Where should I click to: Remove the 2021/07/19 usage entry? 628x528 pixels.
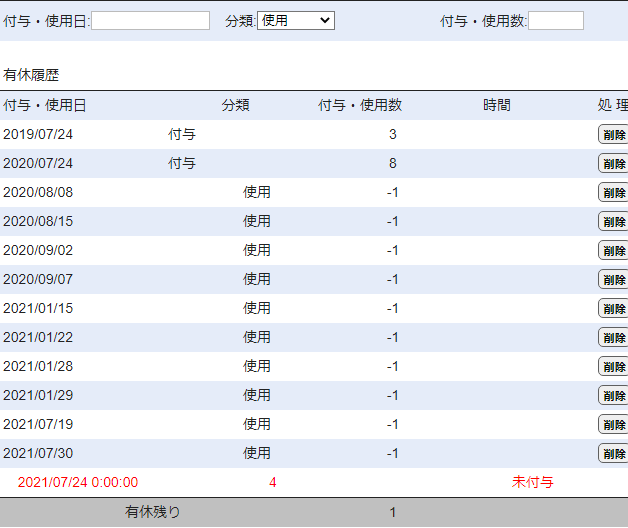(x=613, y=425)
